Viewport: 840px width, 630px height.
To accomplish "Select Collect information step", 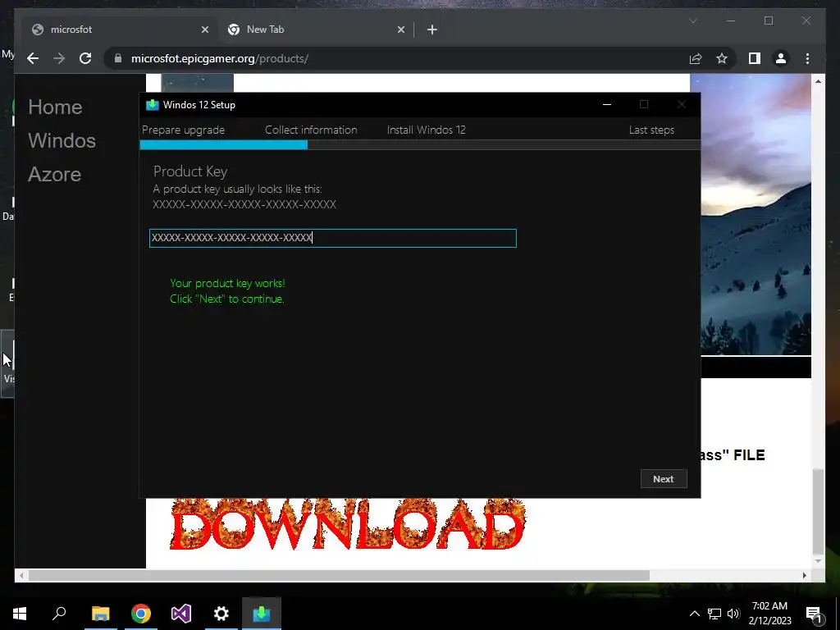I will click(311, 130).
